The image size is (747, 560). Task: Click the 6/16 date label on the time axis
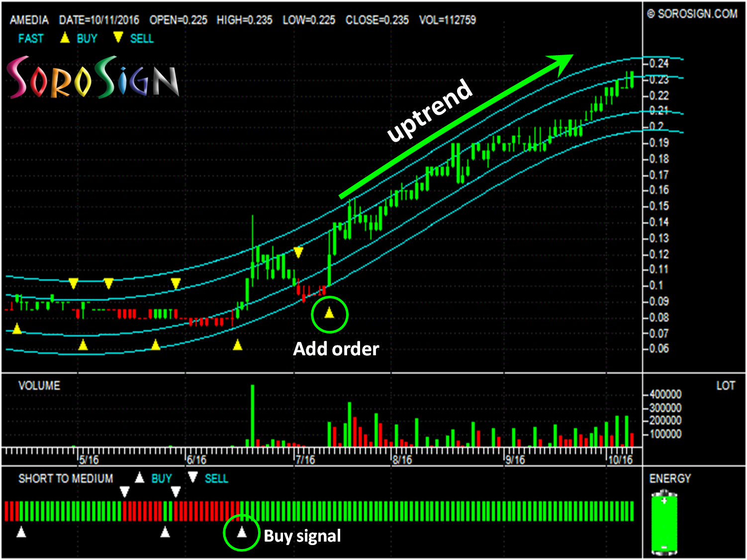pos(196,460)
